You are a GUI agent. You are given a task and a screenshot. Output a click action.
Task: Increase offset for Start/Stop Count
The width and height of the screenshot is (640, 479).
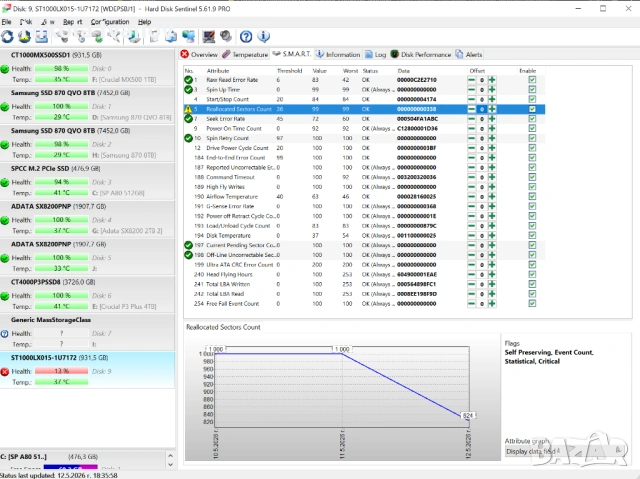coord(492,99)
